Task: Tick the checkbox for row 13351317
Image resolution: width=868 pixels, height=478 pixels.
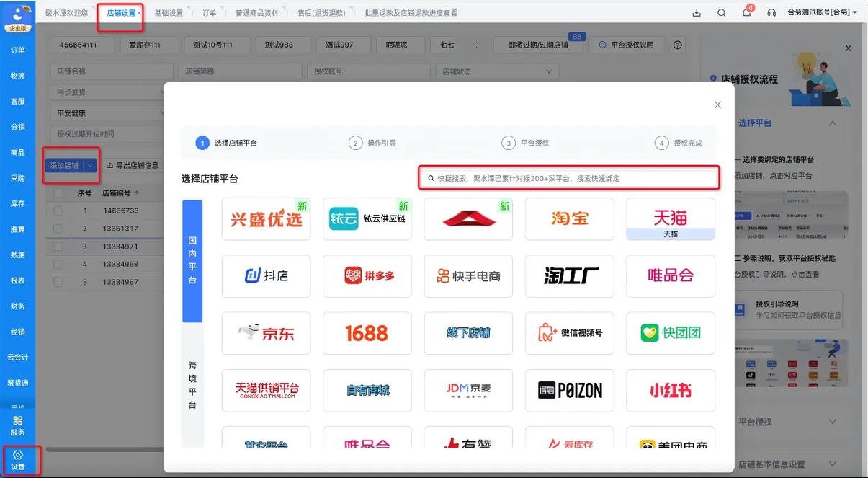Action: (58, 229)
